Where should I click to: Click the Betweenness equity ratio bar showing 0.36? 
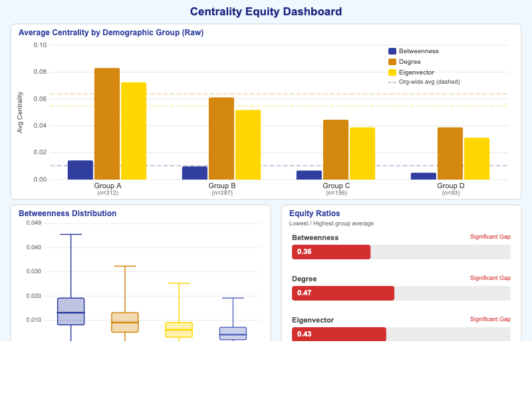coord(331,252)
